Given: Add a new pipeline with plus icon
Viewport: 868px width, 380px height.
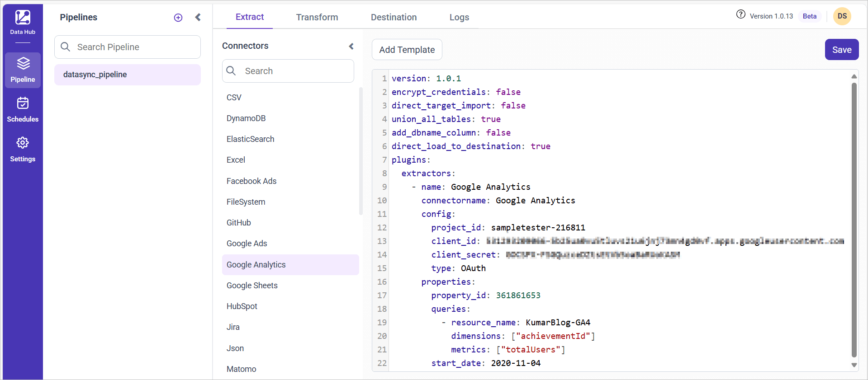Looking at the screenshot, I should point(178,18).
